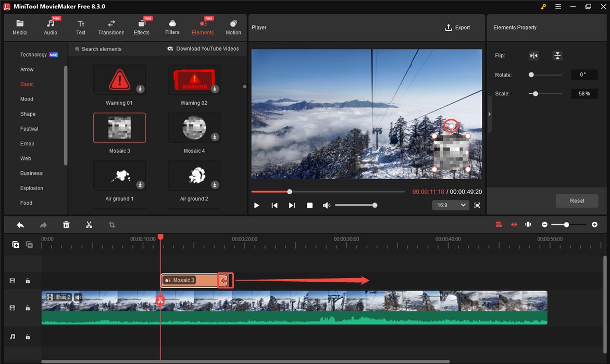610x364 pixels.
Task: Open the Transitions tab
Action: tap(111, 28)
